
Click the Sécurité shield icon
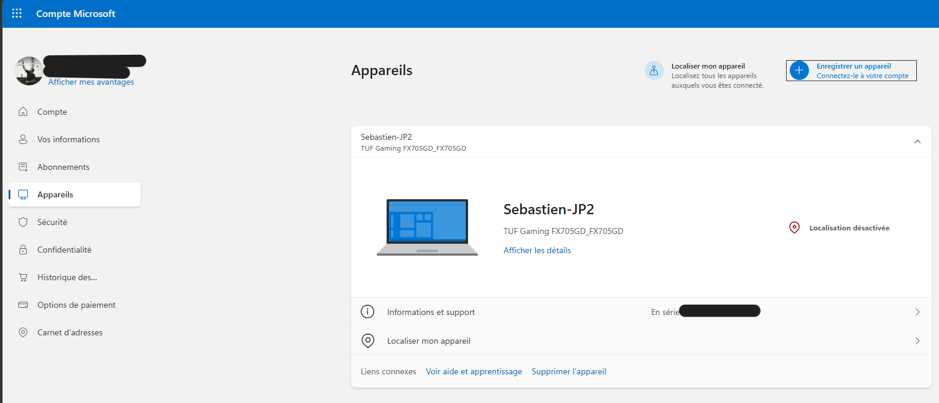coord(23,222)
